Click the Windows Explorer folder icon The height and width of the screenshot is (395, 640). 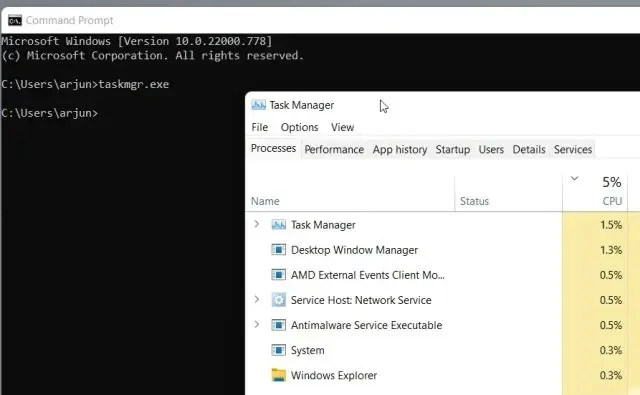coord(278,375)
